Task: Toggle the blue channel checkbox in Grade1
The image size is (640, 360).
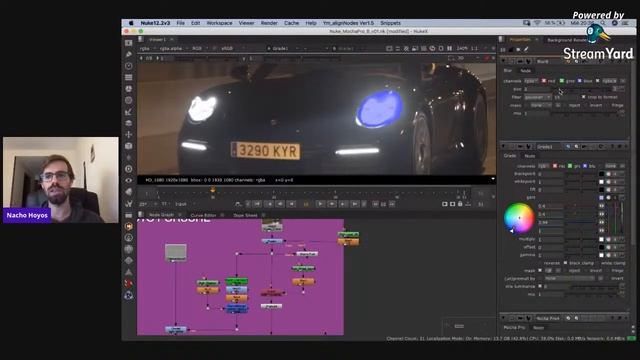Action: [585, 166]
